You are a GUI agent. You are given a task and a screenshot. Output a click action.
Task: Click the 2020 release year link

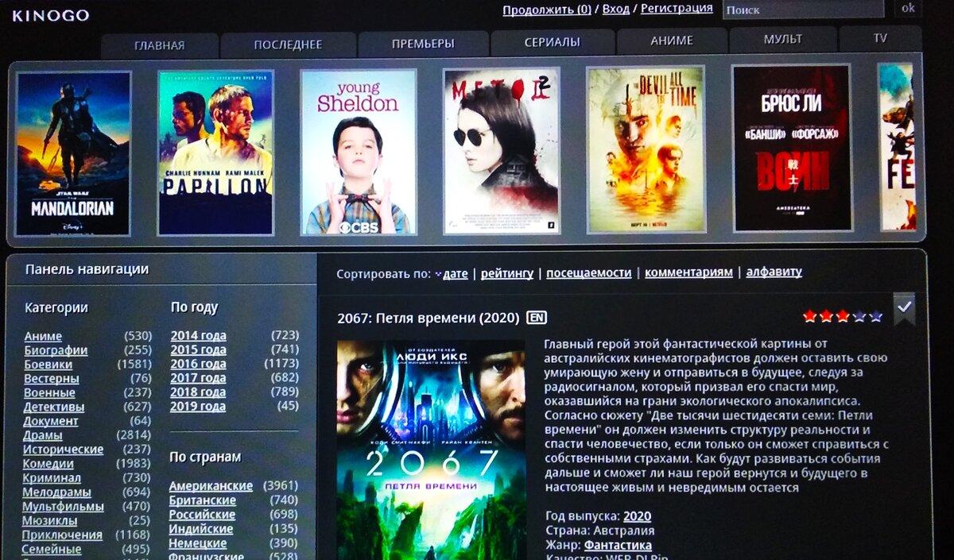click(x=637, y=516)
